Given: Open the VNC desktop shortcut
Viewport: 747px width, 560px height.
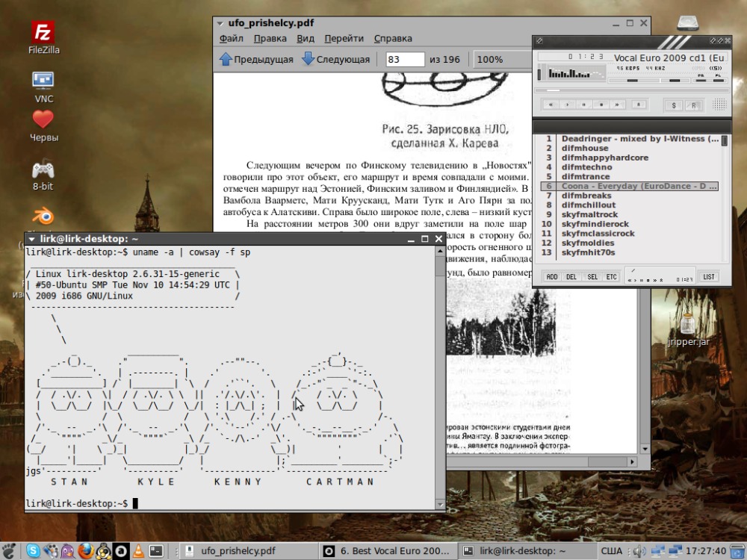Looking at the screenshot, I should pos(43,87).
